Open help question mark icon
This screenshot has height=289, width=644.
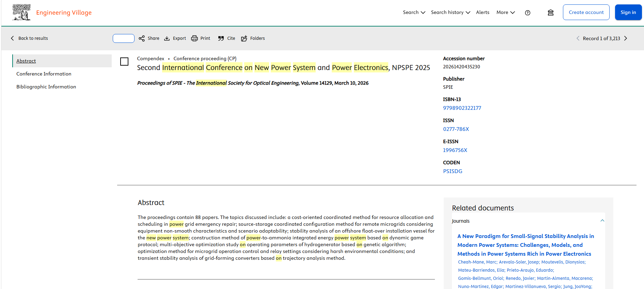[528, 13]
